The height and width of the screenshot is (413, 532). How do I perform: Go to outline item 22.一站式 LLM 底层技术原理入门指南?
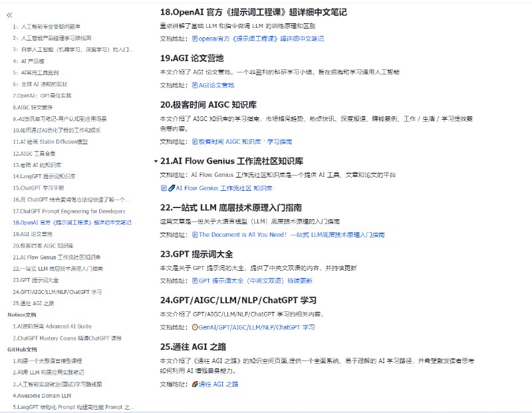pos(58,269)
